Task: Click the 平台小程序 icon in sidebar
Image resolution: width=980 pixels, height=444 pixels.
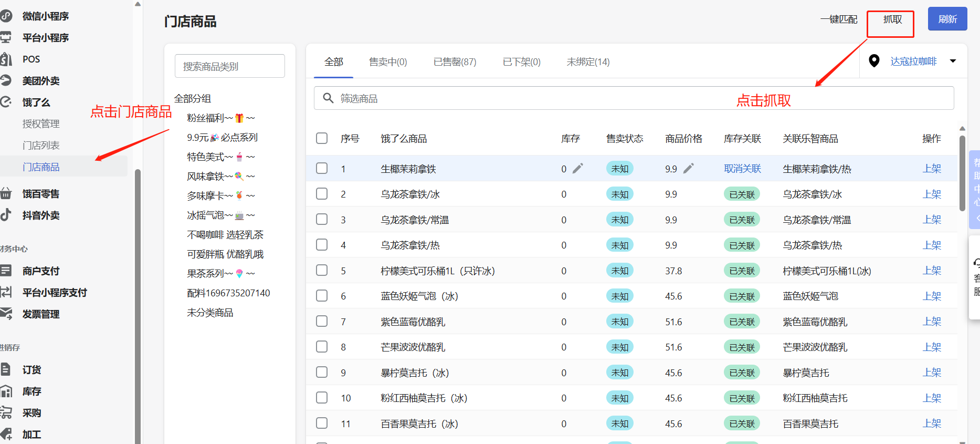Action: click(x=6, y=38)
